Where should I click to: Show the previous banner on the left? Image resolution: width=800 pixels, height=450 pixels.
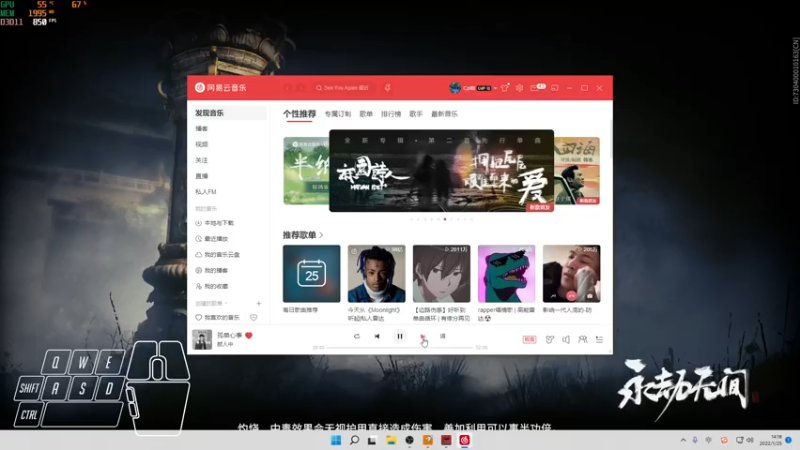(306, 170)
